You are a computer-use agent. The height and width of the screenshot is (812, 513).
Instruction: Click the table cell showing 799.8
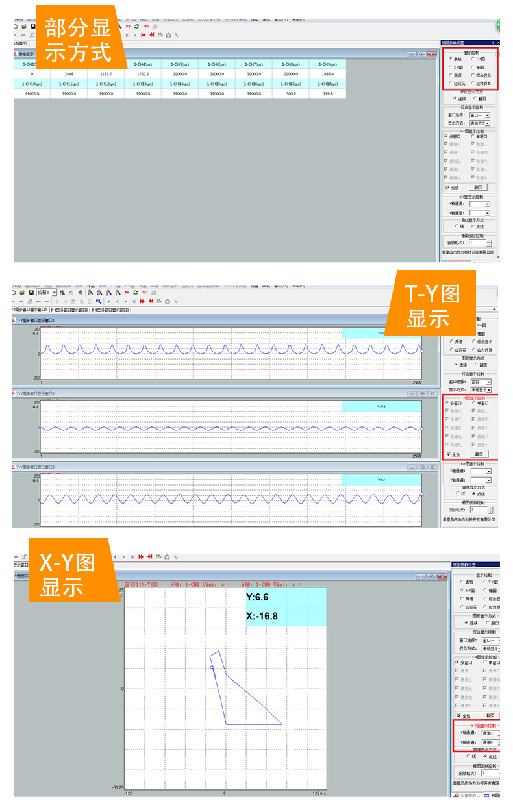(x=328, y=93)
